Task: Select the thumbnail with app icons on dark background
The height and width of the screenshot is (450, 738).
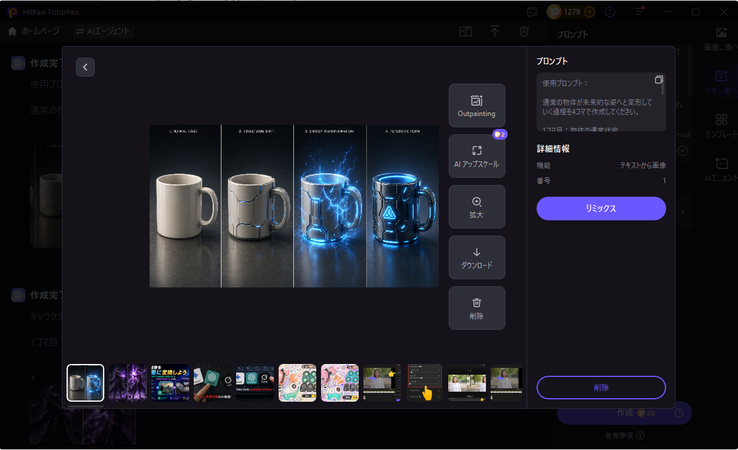Action: [x=255, y=383]
